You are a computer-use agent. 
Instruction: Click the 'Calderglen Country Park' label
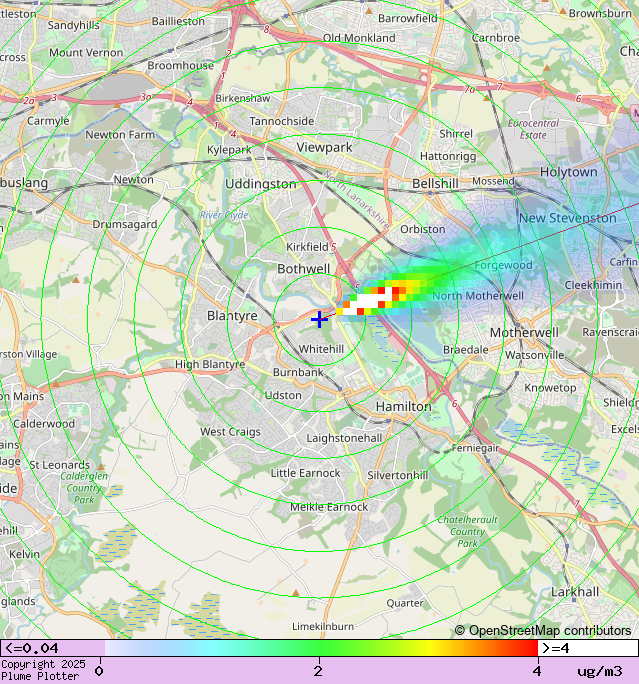point(84,488)
